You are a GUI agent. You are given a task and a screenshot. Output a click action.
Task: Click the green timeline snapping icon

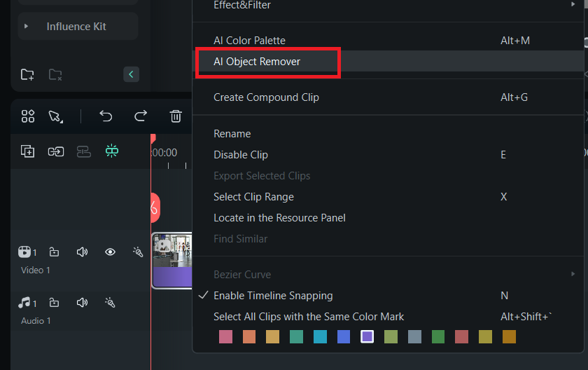point(112,151)
